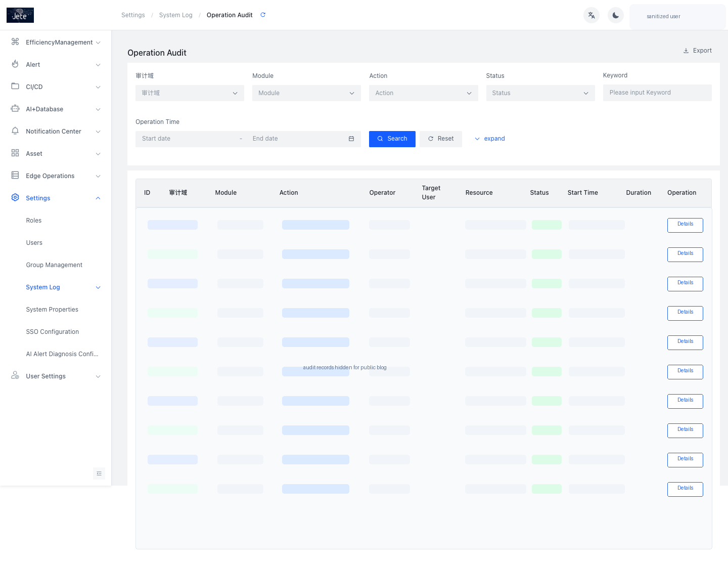Screen dimensions: 728x561
Task: Click the export download icon
Action: (686, 51)
